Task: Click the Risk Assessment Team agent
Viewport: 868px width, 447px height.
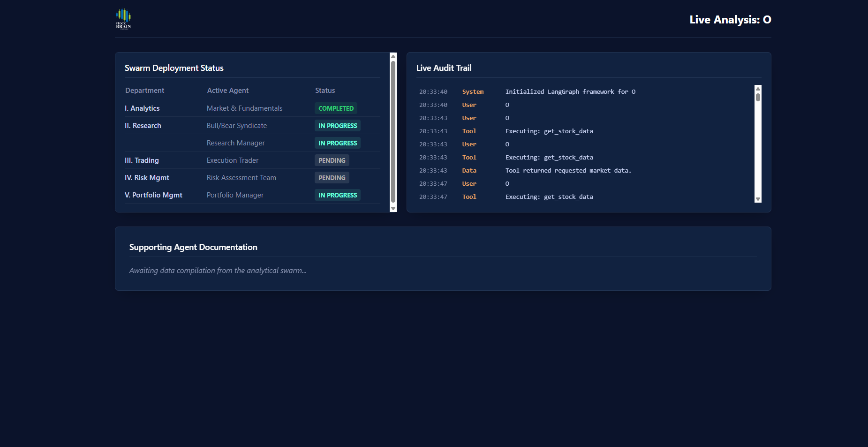Action: pyautogui.click(x=242, y=178)
